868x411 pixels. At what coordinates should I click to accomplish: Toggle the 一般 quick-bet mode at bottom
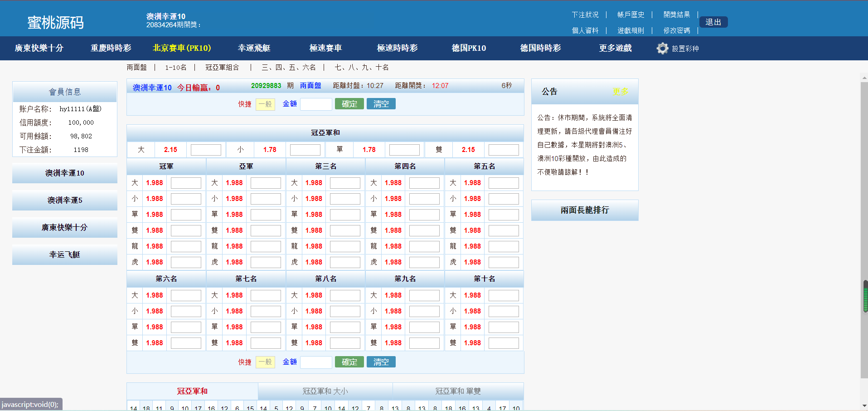coord(265,362)
